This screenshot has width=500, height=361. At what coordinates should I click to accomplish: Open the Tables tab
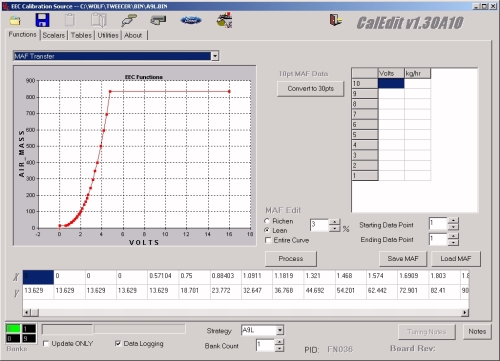(81, 35)
